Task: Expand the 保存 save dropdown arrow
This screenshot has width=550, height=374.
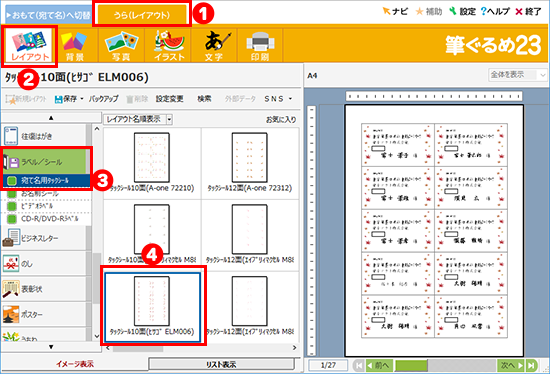Action: [x=82, y=99]
